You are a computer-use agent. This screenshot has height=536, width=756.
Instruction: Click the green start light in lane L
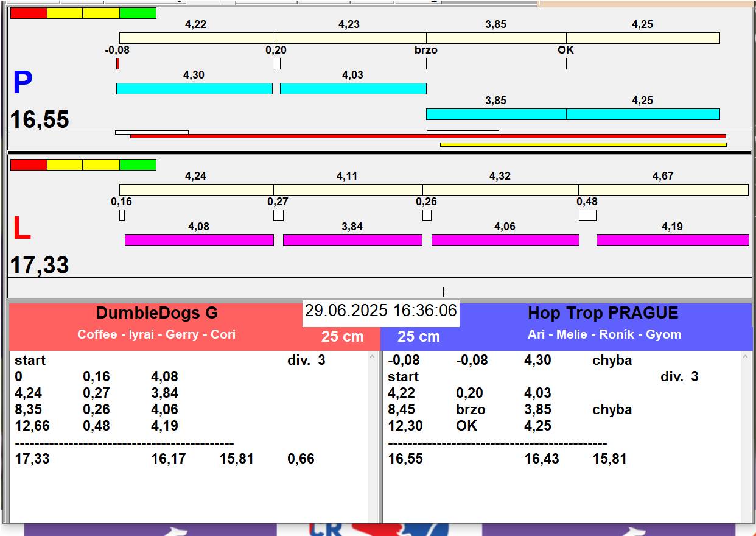tap(138, 164)
